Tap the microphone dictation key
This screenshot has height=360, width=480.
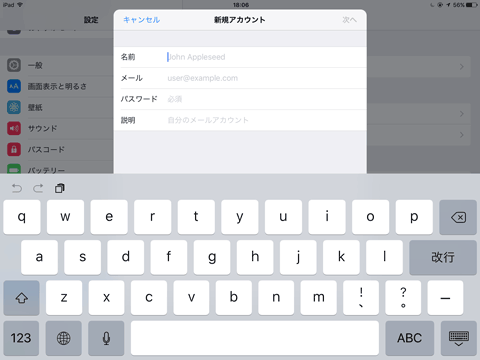pos(106,338)
